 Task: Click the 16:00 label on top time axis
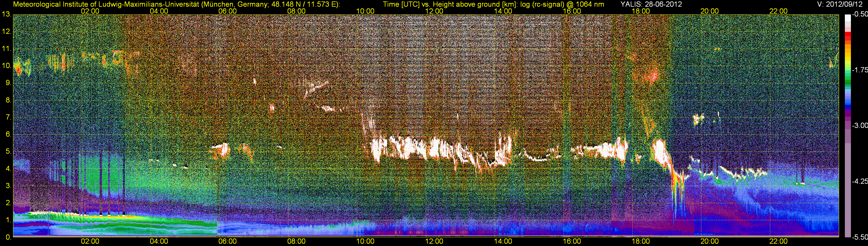click(x=572, y=11)
